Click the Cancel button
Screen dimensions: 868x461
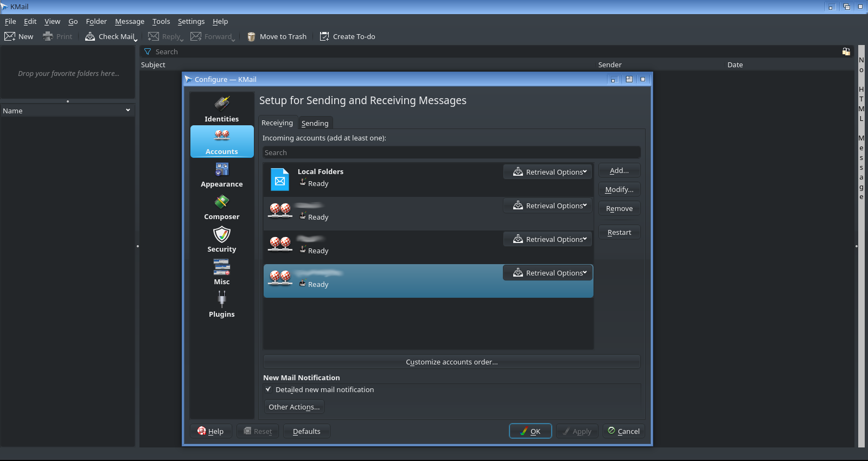pyautogui.click(x=623, y=431)
